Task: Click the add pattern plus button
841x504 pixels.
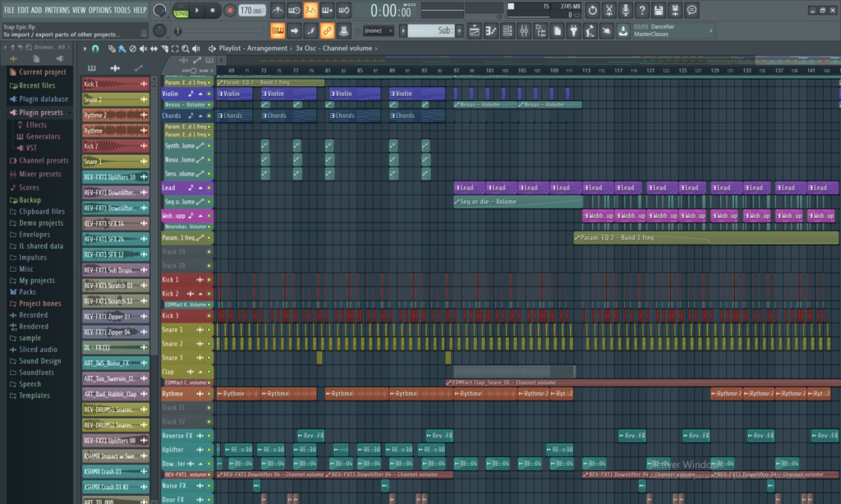Action: (459, 31)
